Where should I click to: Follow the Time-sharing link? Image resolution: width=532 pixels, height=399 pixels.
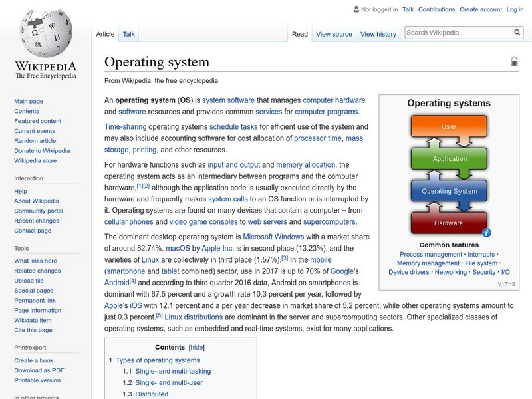[126, 126]
